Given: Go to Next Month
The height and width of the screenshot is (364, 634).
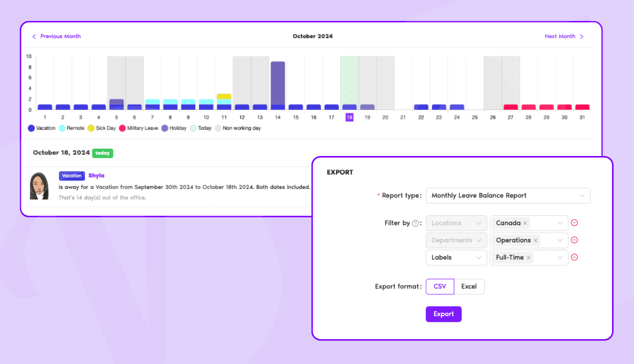Looking at the screenshot, I should (x=564, y=36).
